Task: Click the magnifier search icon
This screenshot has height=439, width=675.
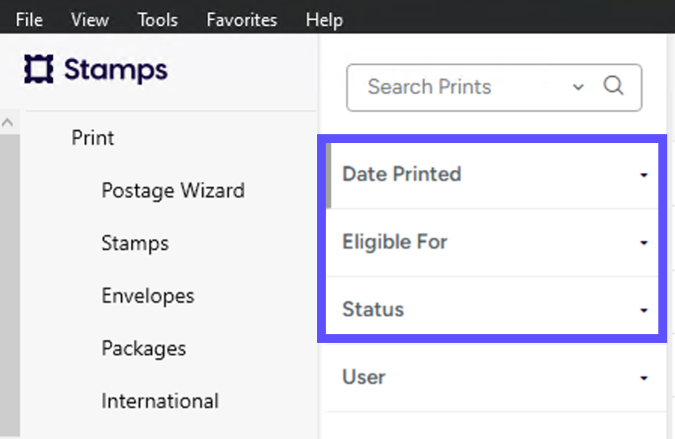Action: [613, 86]
